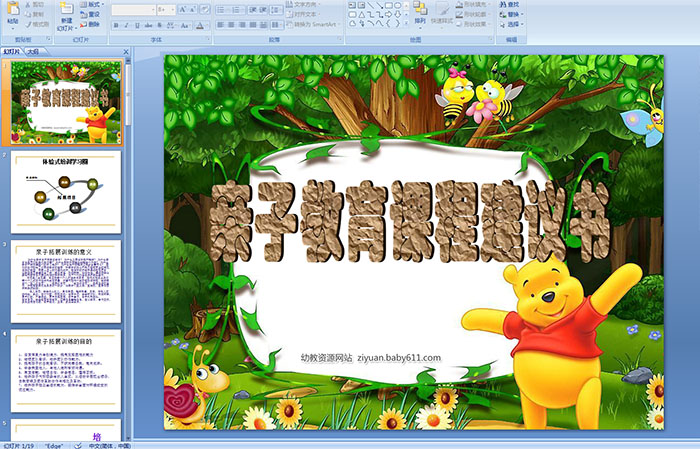Toggle Italic formatting
The height and width of the screenshot is (449, 700).
click(126, 25)
